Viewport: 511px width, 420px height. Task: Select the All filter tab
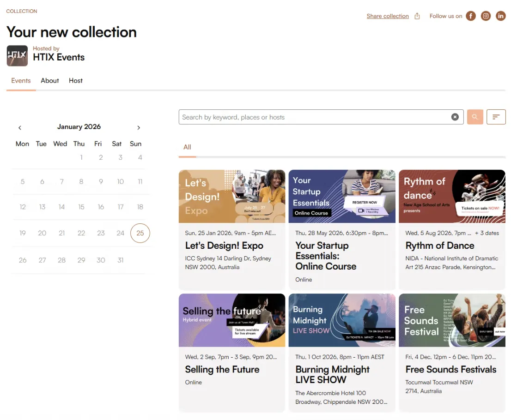tap(187, 147)
